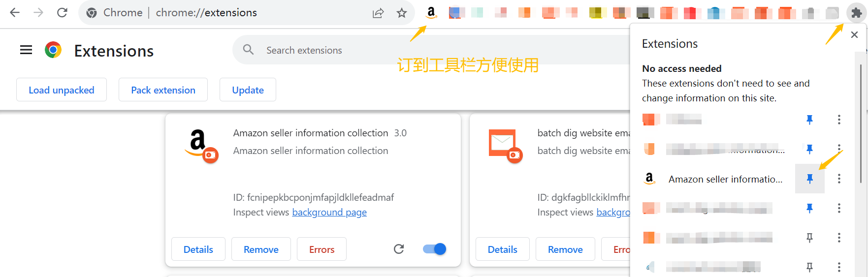Open more options for first popup extension
868x277 pixels.
click(x=839, y=120)
